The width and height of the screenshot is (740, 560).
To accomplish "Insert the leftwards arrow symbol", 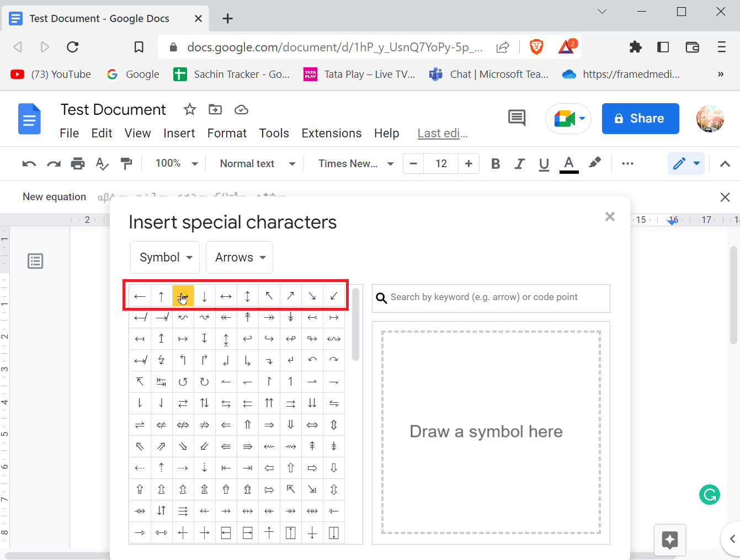I will point(140,296).
